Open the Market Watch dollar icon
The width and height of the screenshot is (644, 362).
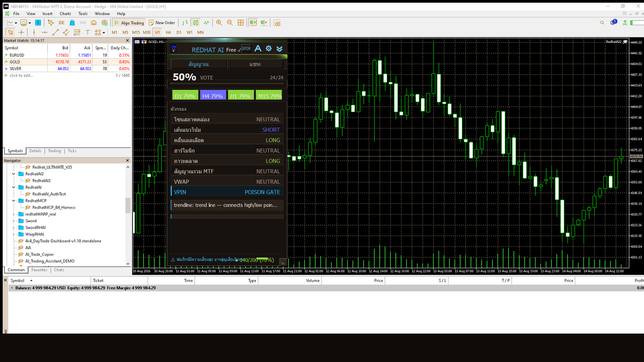[38, 23]
